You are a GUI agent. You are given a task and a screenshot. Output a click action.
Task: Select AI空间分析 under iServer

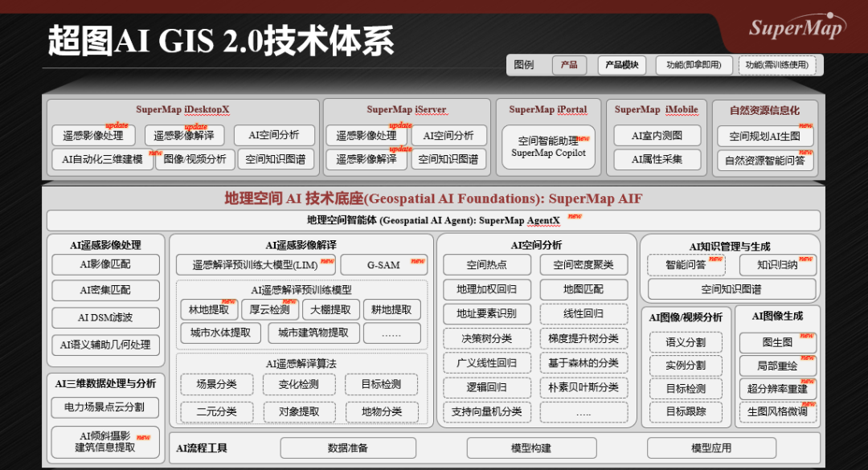(448, 135)
